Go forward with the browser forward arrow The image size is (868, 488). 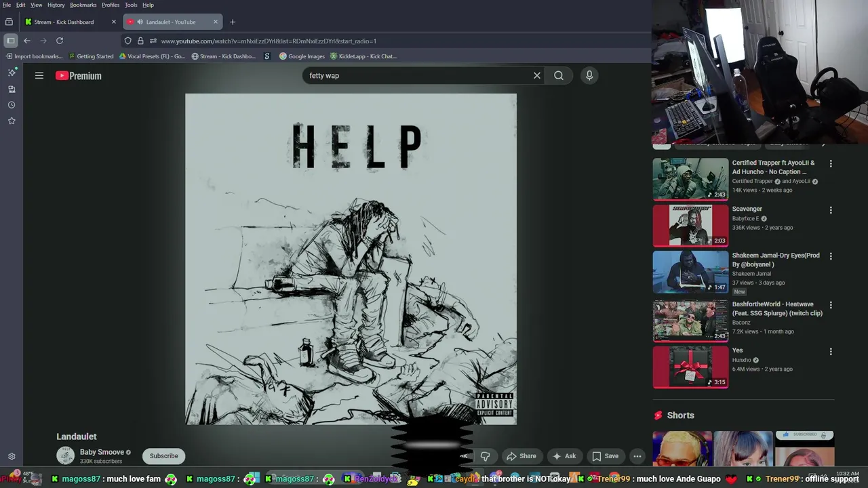pos(43,41)
